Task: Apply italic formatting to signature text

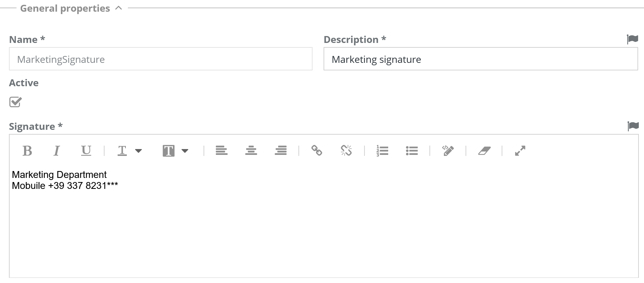Action: [57, 151]
